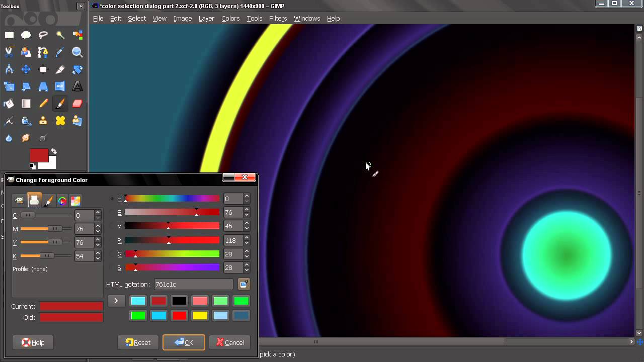This screenshot has height=362, width=644.
Task: Select the Blend gradient tool
Action: point(26,104)
